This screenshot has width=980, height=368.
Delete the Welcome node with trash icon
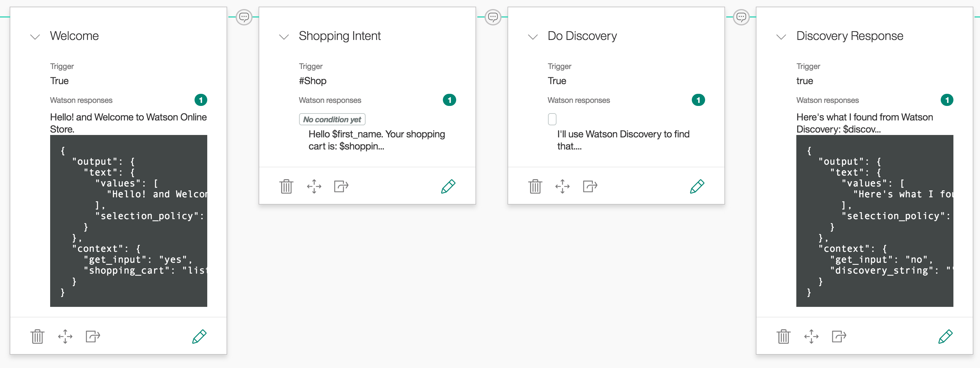point(37,337)
